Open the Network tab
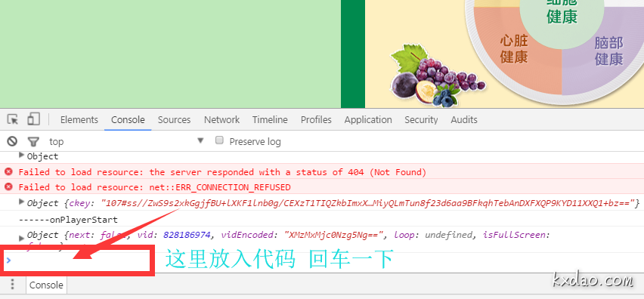The image size is (644, 299). pos(221,120)
